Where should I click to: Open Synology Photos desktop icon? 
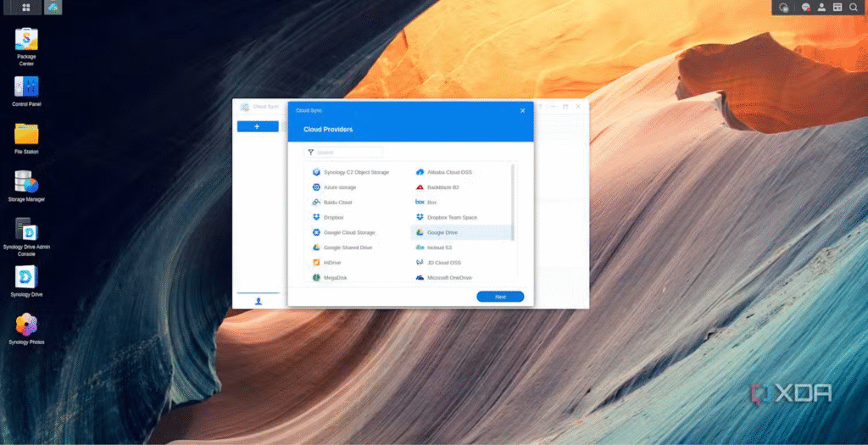coord(26,325)
